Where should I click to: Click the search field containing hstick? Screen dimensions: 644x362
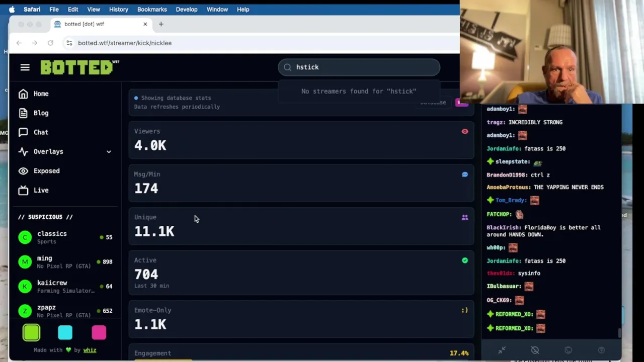[359, 67]
